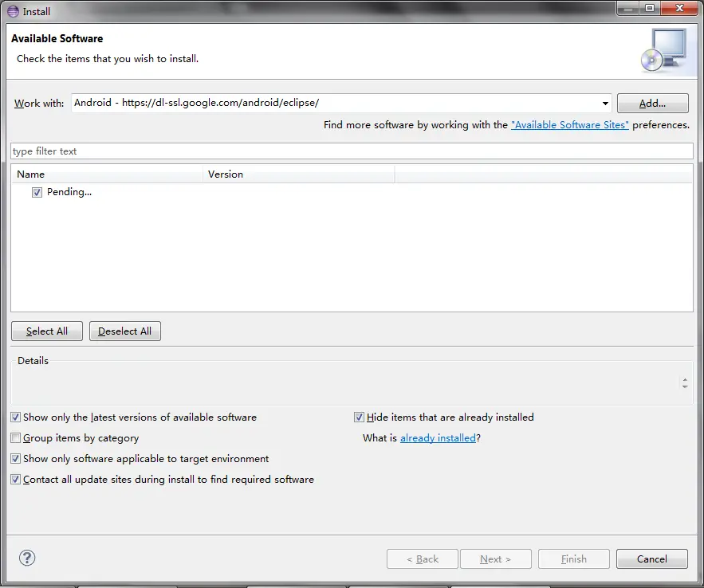The width and height of the screenshot is (704, 588).
Task: Click the Cancel button
Action: pos(652,559)
